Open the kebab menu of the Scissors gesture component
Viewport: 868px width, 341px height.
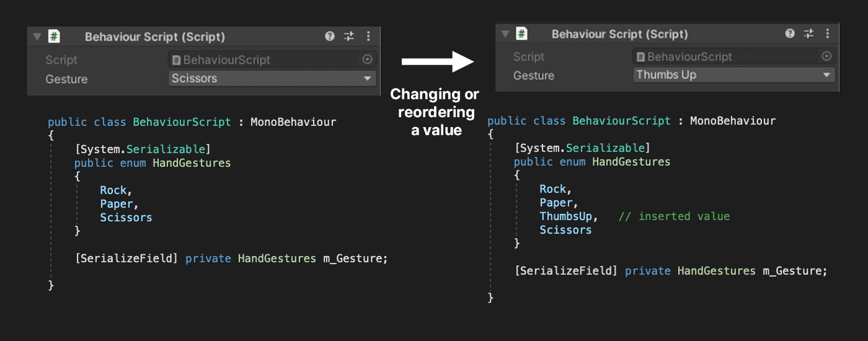[368, 37]
